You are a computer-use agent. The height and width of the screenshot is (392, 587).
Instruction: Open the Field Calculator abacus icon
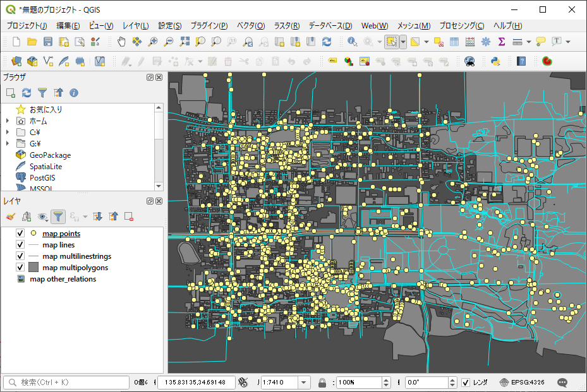(x=469, y=42)
